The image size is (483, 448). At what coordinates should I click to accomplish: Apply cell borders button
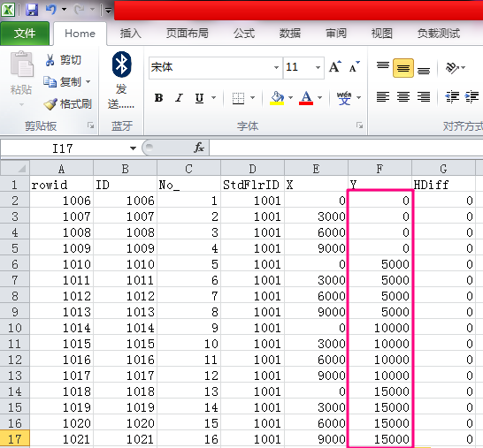click(238, 98)
